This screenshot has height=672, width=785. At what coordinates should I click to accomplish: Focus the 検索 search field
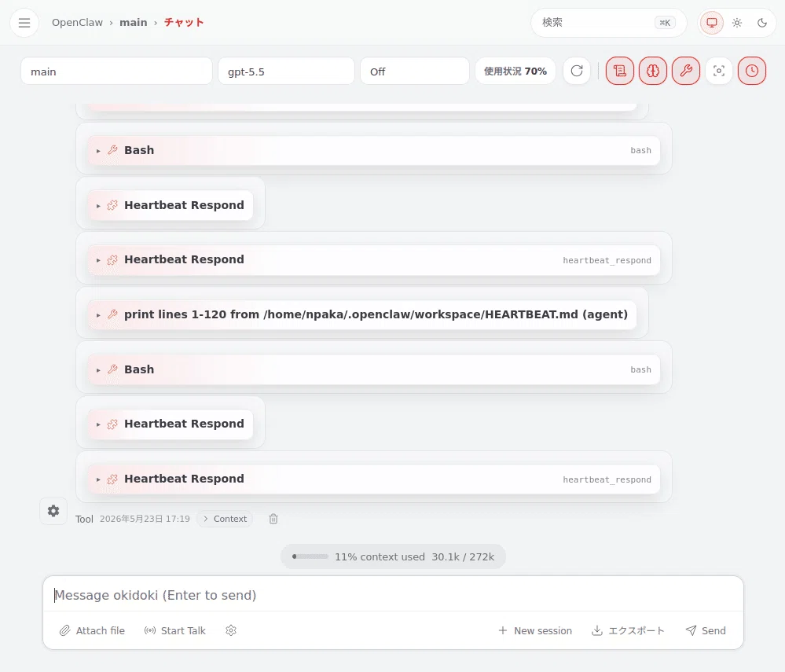pos(609,23)
